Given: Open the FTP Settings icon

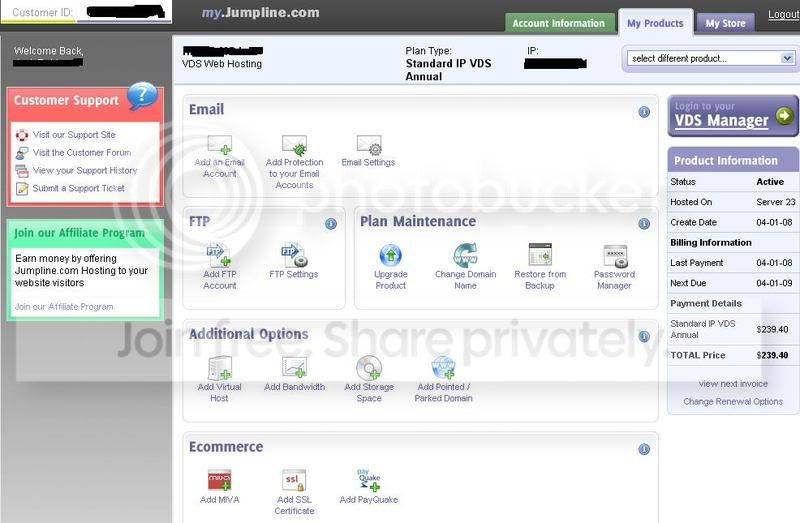Looking at the screenshot, I should [294, 255].
